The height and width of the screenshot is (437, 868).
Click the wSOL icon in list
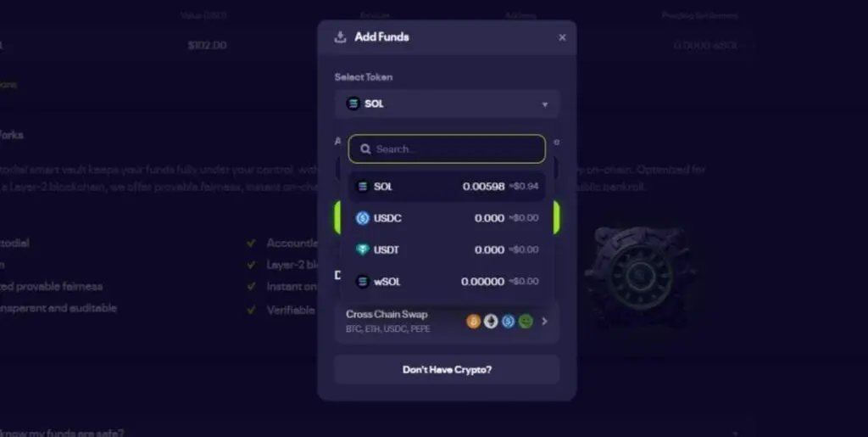tap(363, 282)
